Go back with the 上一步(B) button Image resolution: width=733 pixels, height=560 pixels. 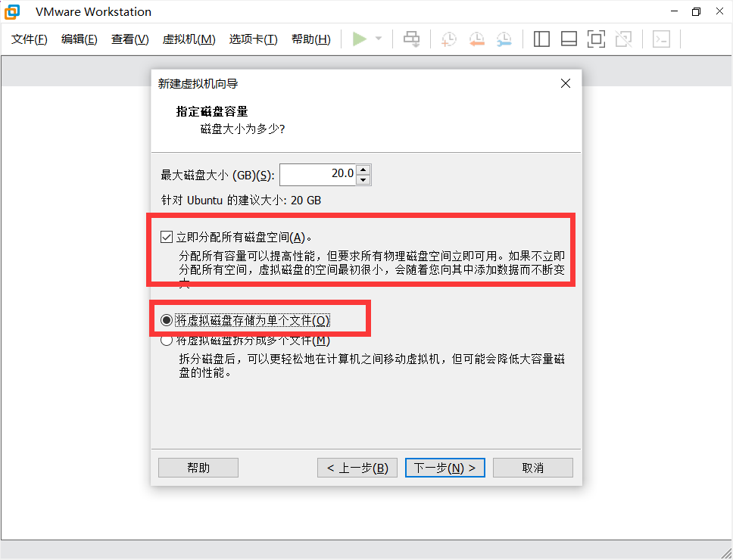pyautogui.click(x=357, y=468)
